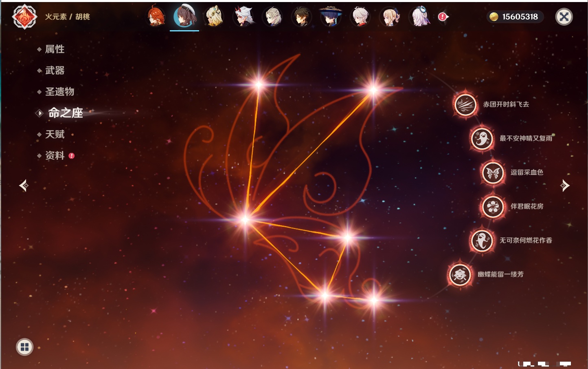
Task: Click the 赤团开时斜飞去 label
Action: [x=506, y=104]
